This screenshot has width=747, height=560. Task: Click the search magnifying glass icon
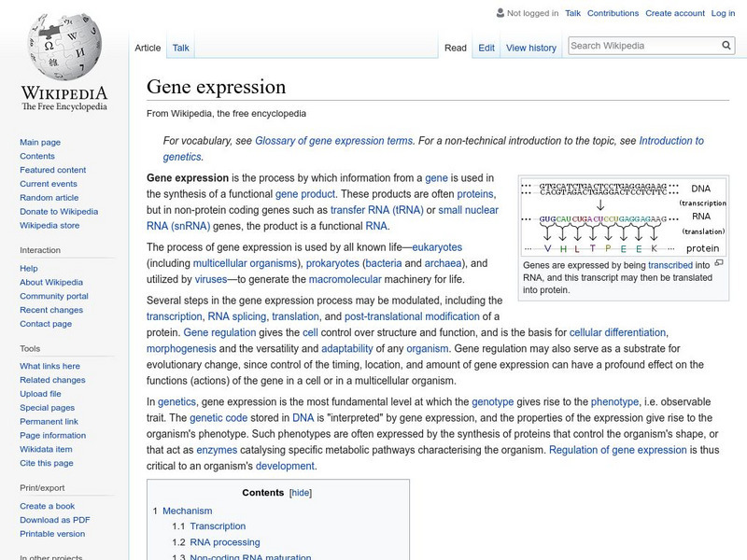pos(726,46)
